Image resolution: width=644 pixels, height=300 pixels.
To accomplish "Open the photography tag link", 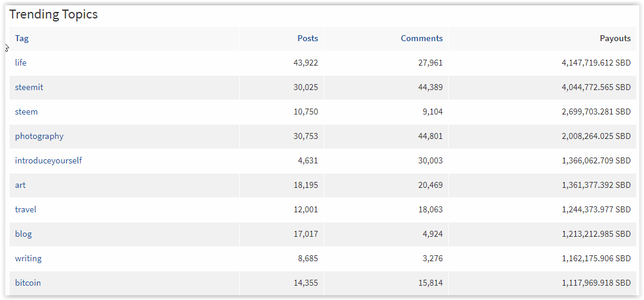I will click(x=39, y=136).
